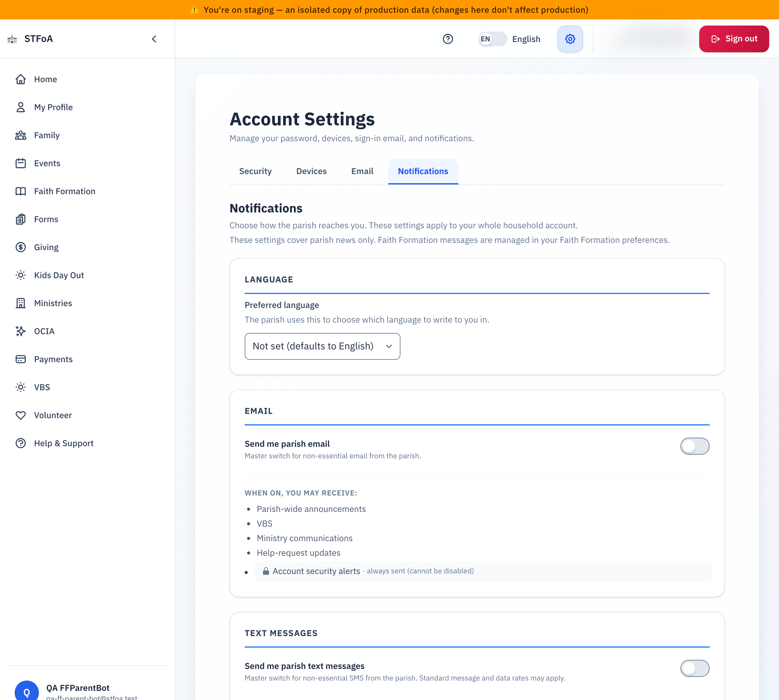Open the Preferred language dropdown
This screenshot has height=700, width=779.
[x=322, y=346]
